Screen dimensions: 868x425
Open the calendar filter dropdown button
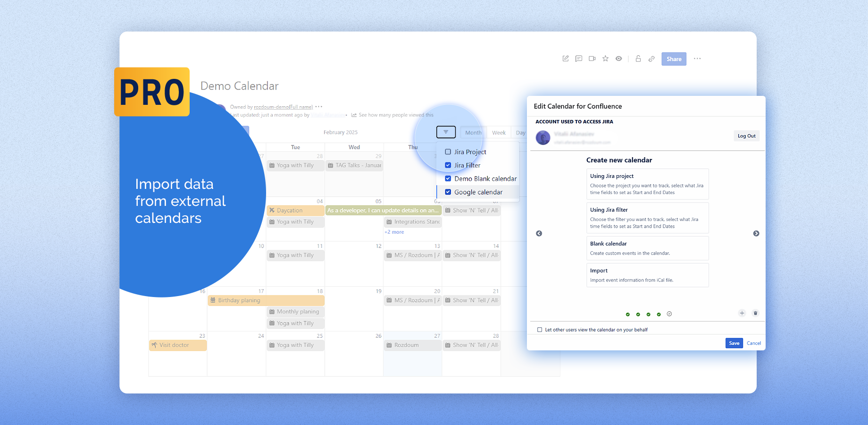[x=446, y=132]
